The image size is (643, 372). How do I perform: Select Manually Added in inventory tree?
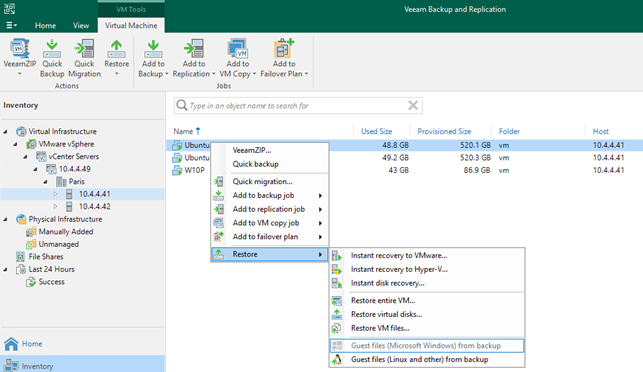[x=66, y=232]
